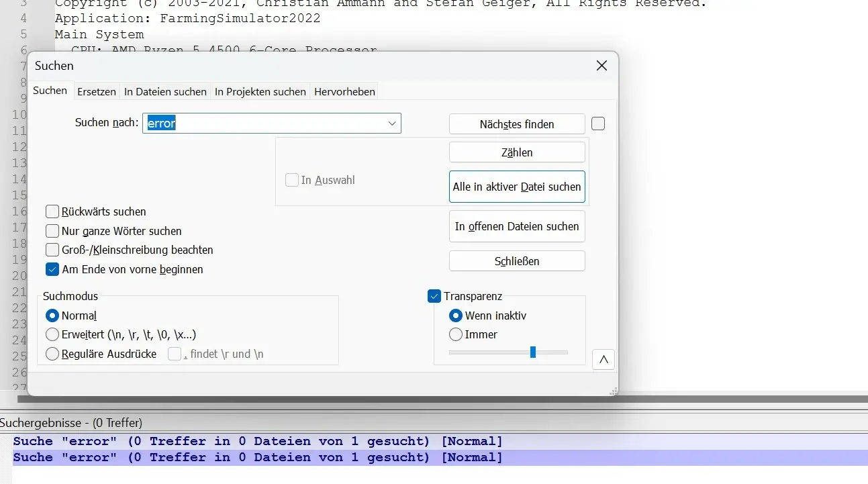Image resolution: width=868 pixels, height=484 pixels.
Task: Collapse the dialog with the caret button
Action: pos(604,359)
